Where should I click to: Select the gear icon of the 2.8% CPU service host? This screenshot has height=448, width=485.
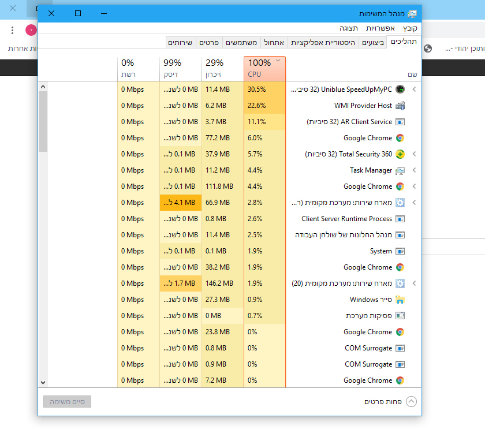tap(400, 203)
